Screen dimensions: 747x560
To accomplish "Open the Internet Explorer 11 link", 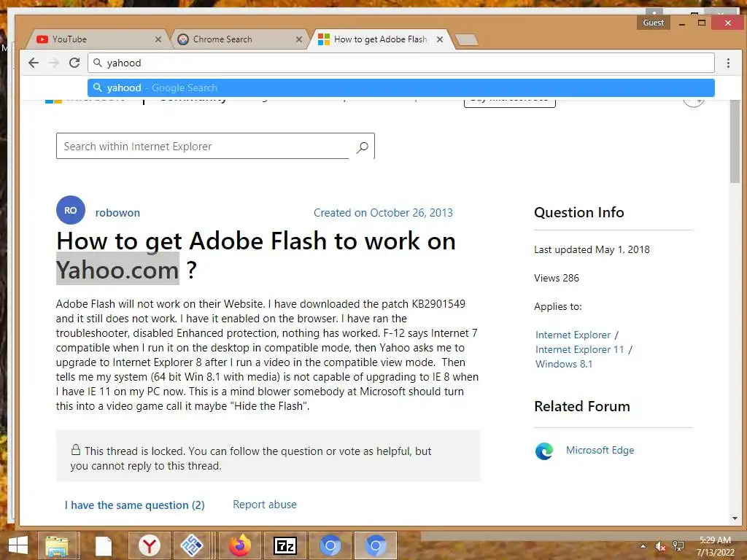I will 579,349.
